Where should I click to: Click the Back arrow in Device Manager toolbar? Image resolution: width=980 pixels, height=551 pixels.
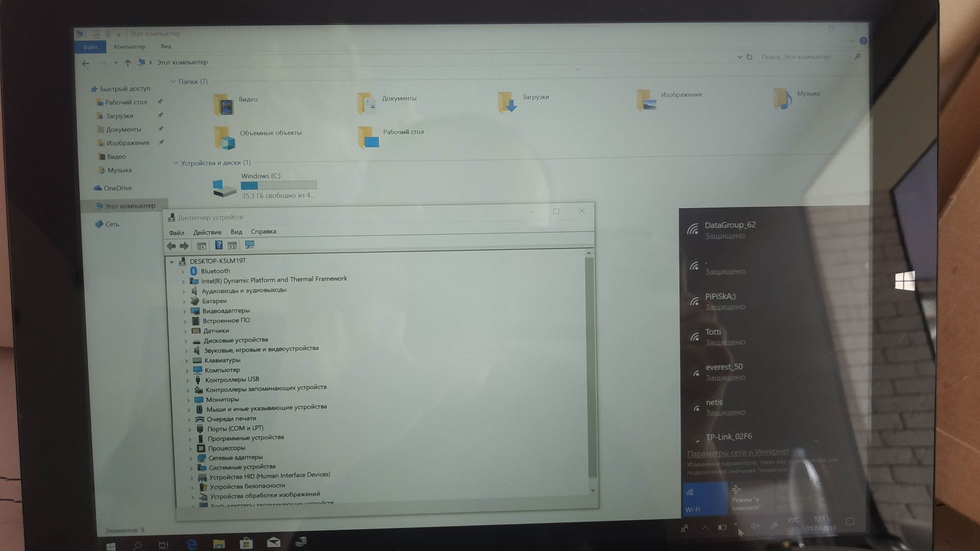171,246
